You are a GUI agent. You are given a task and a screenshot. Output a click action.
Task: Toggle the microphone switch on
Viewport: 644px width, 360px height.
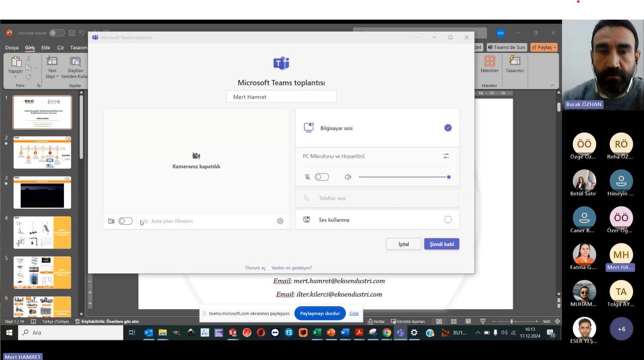click(x=321, y=177)
